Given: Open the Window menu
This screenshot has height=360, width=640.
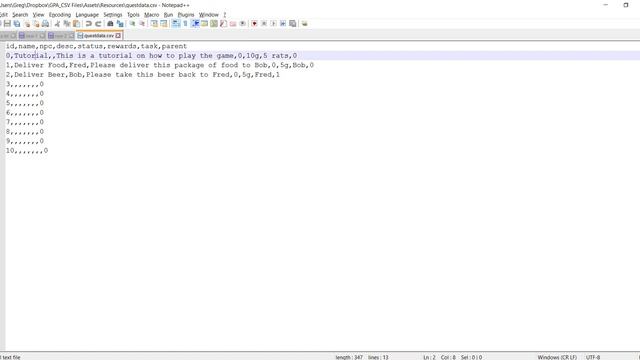Looking at the screenshot, I should click(x=209, y=15).
